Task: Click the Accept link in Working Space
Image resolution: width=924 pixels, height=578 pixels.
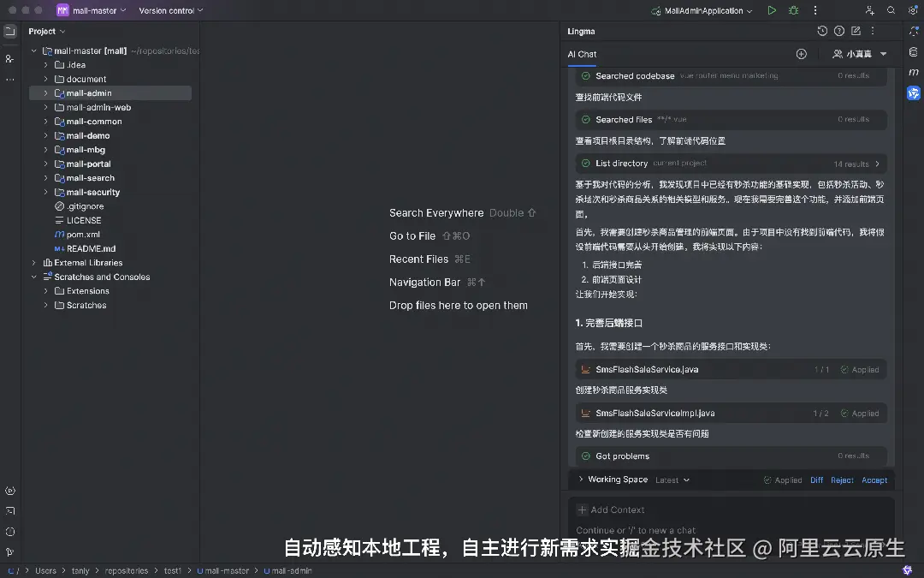Action: pyautogui.click(x=874, y=480)
